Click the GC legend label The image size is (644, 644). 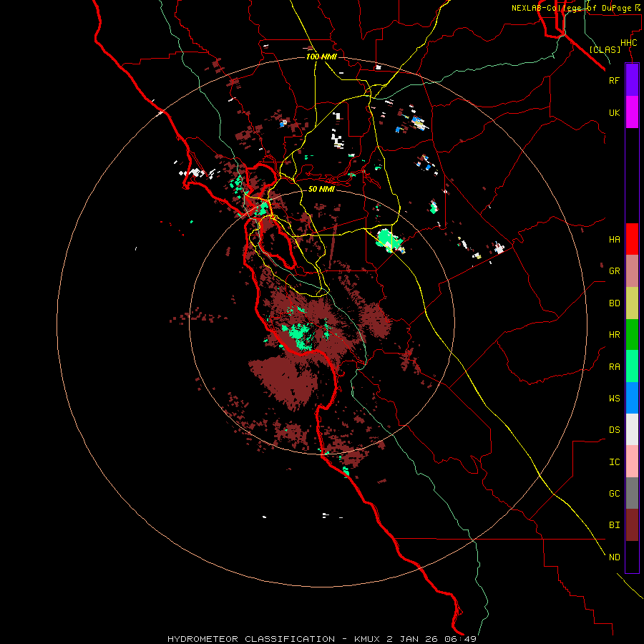(615, 494)
